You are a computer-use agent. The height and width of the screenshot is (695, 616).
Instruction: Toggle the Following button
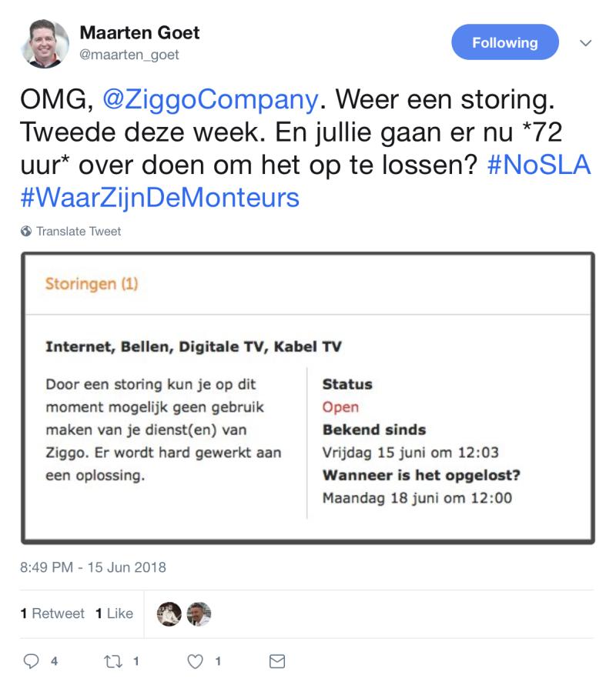[504, 42]
